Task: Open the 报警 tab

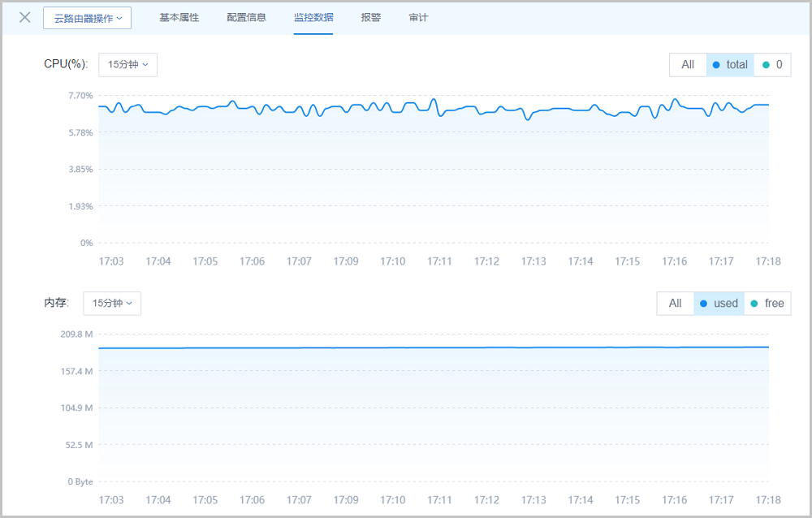Action: click(370, 17)
